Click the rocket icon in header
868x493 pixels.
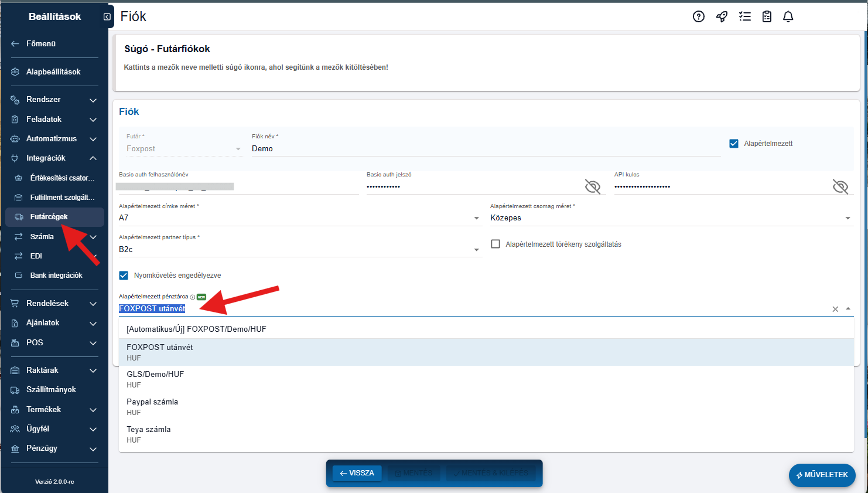click(x=722, y=16)
